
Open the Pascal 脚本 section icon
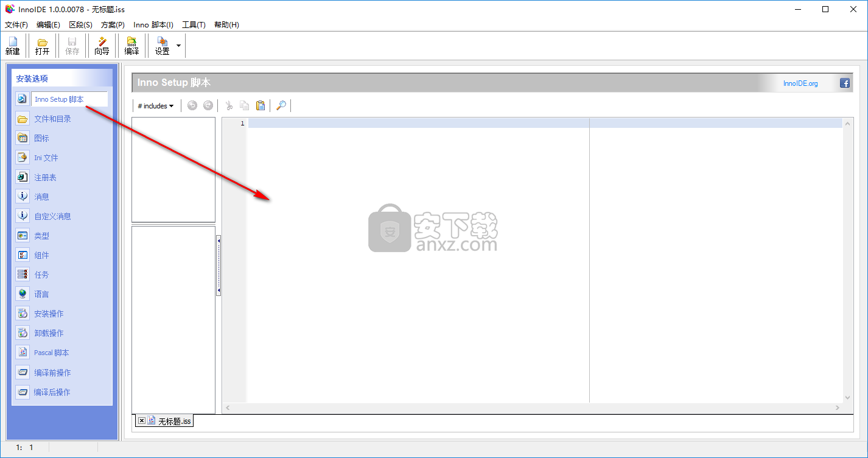[23, 353]
